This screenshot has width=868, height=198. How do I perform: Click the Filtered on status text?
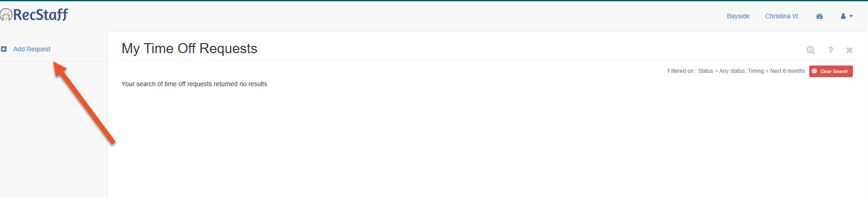[736, 71]
